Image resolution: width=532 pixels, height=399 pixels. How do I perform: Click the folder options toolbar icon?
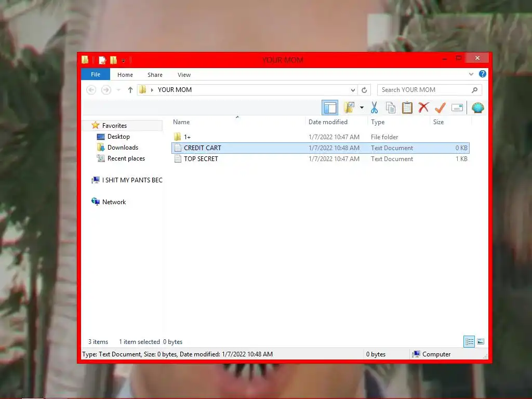click(349, 108)
